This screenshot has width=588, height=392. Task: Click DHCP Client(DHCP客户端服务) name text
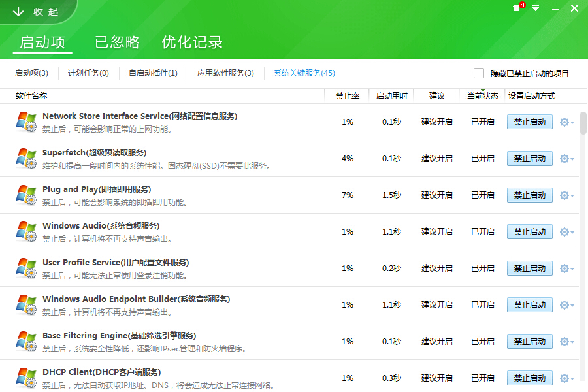tap(102, 372)
